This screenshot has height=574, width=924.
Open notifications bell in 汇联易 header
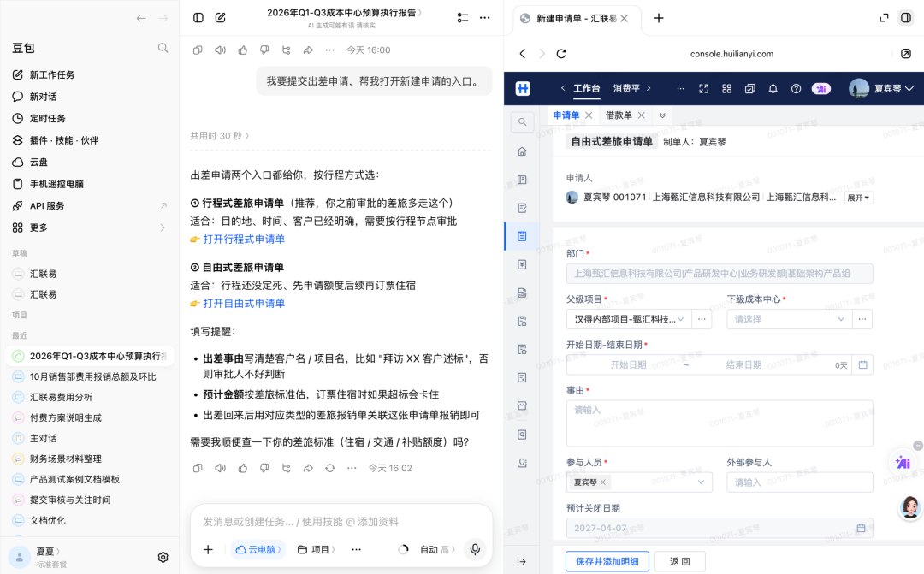point(773,88)
